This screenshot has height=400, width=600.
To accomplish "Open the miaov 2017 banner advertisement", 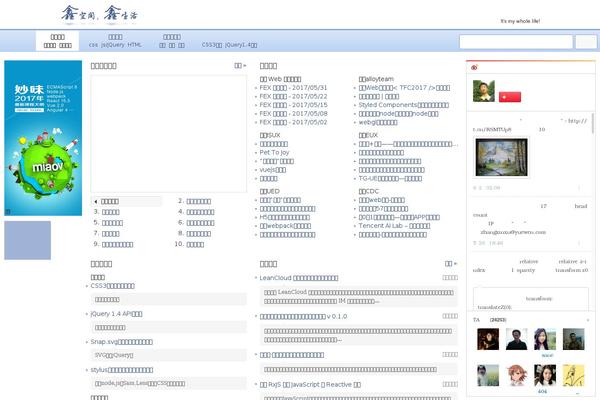I will pos(43,138).
